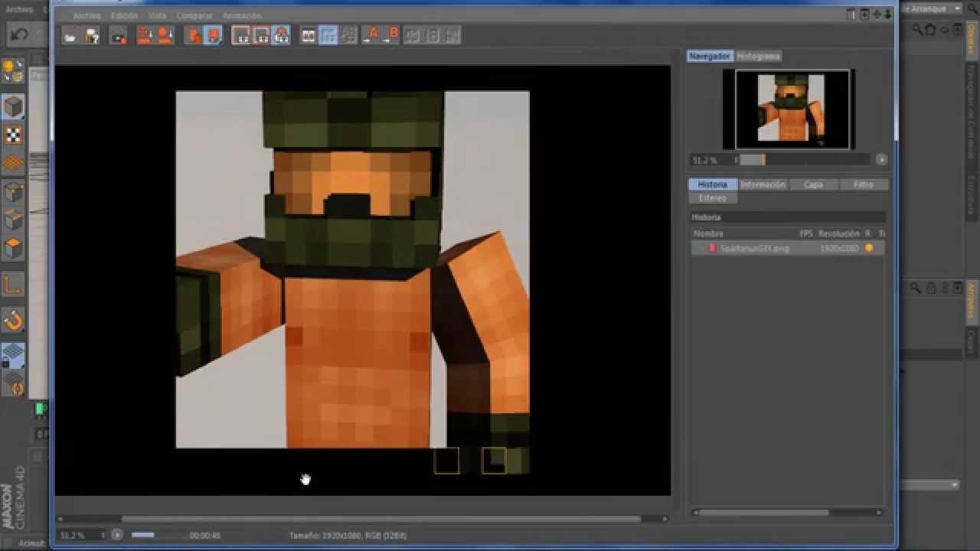Click the round button right of zoom slider
980x551 pixels.
click(x=881, y=160)
